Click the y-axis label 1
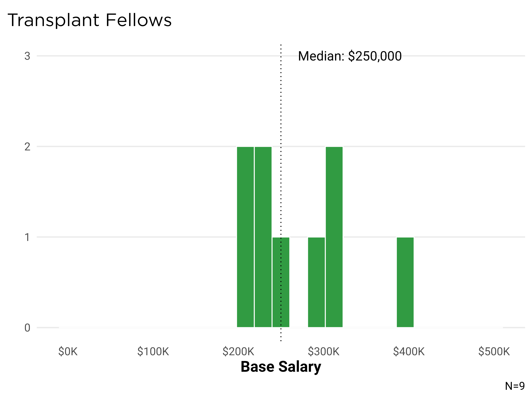 [27, 237]
